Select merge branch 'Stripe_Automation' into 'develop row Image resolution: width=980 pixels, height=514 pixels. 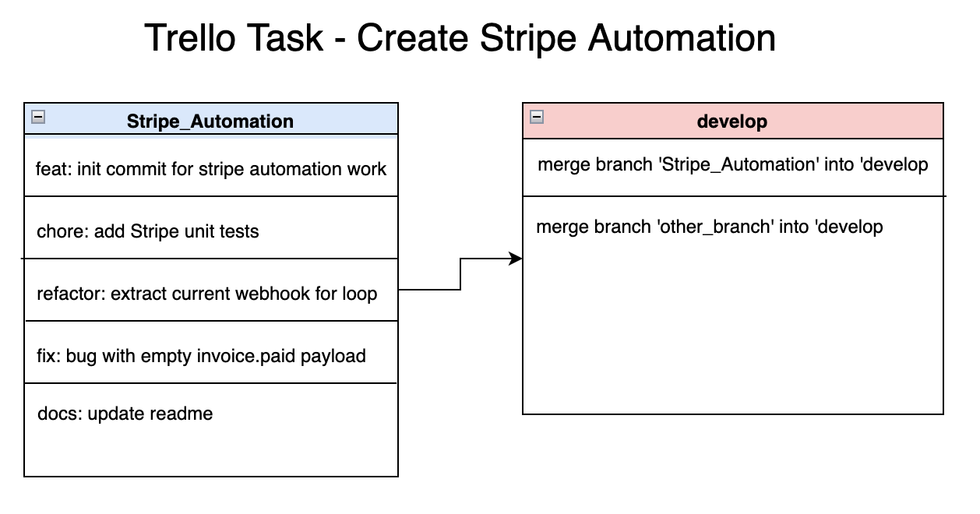pyautogui.click(x=733, y=167)
